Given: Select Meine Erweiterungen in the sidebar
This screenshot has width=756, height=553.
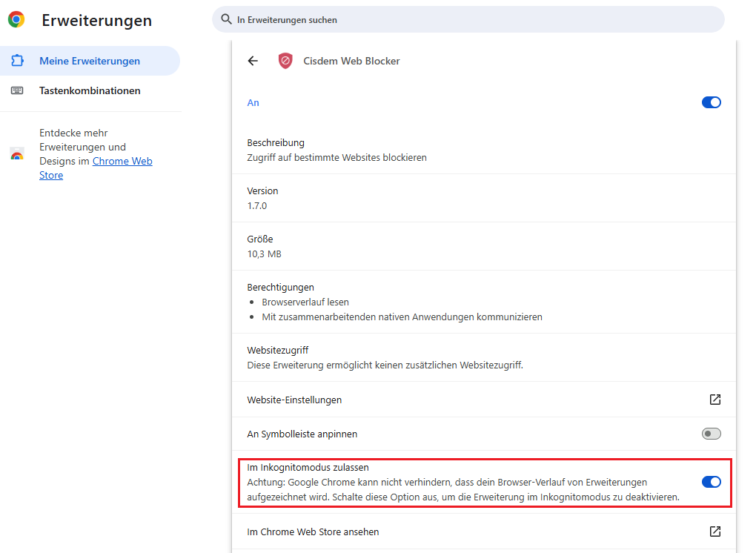Looking at the screenshot, I should (x=89, y=61).
